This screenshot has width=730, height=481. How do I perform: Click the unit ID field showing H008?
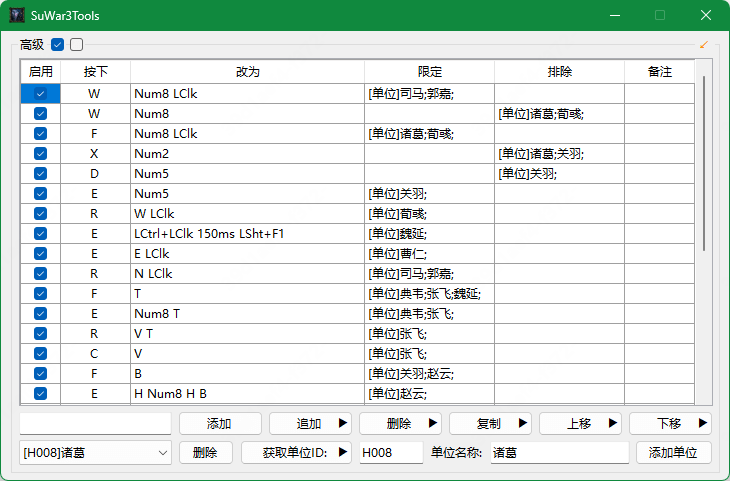(391, 453)
